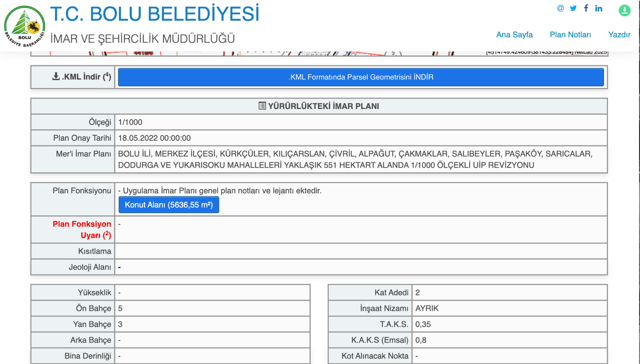Click the download arrow beside .KML İndir
This screenshot has height=364, width=640.
[56, 77]
